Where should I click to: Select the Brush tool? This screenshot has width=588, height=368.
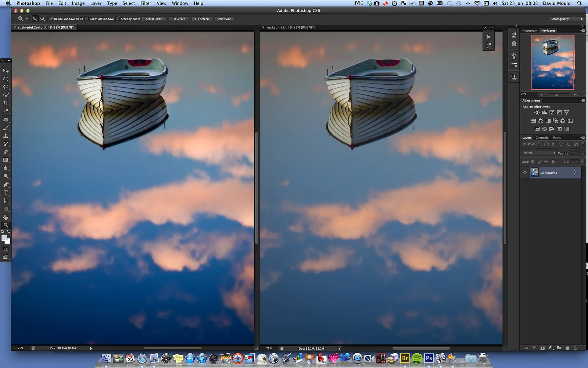(6, 128)
